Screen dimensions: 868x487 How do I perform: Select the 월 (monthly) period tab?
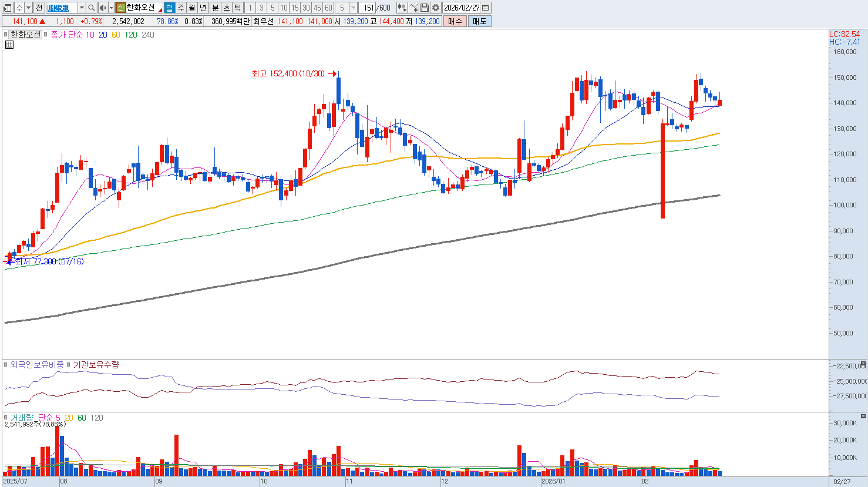tap(191, 8)
